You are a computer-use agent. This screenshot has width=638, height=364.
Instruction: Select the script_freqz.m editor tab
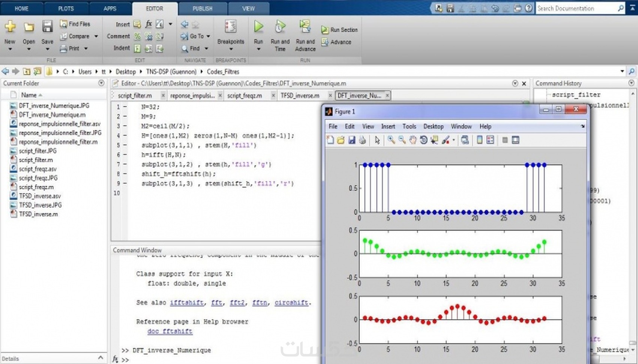click(x=245, y=95)
